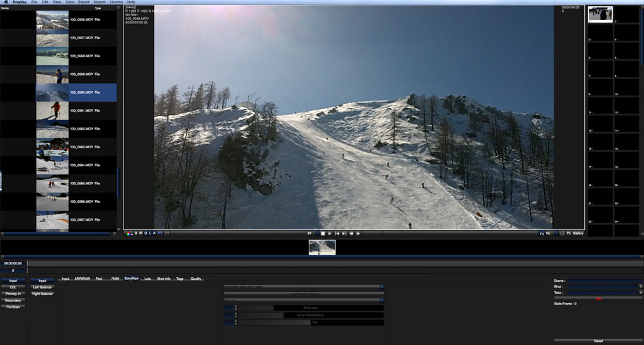Click the Scene input field
The image size is (644, 345).
coord(604,281)
